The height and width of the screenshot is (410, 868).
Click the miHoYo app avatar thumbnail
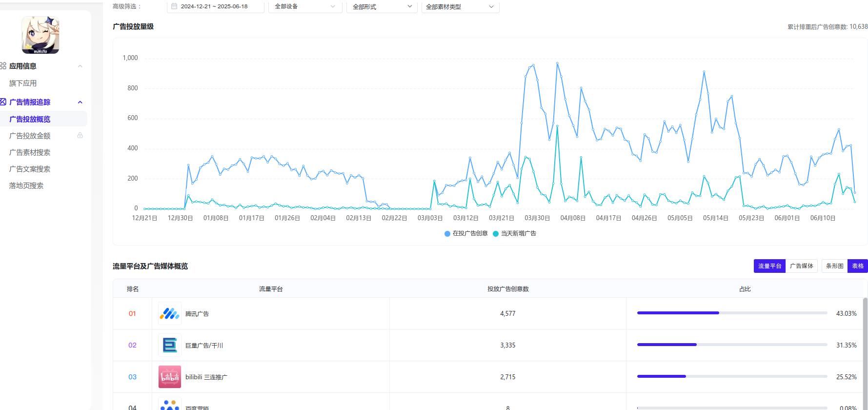point(40,35)
